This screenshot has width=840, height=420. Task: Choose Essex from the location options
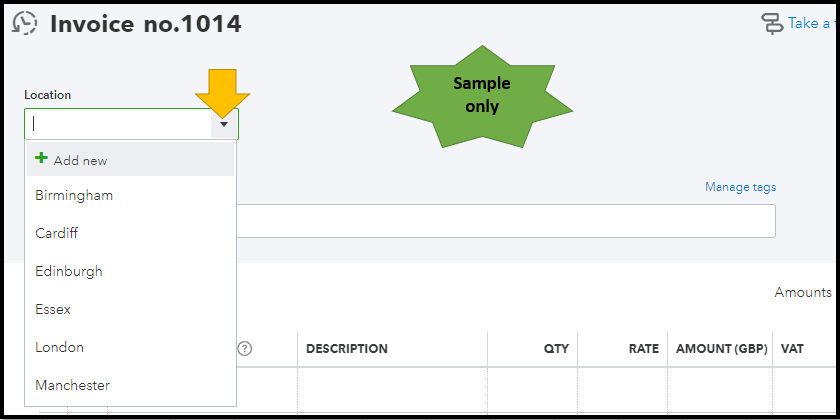(x=53, y=309)
